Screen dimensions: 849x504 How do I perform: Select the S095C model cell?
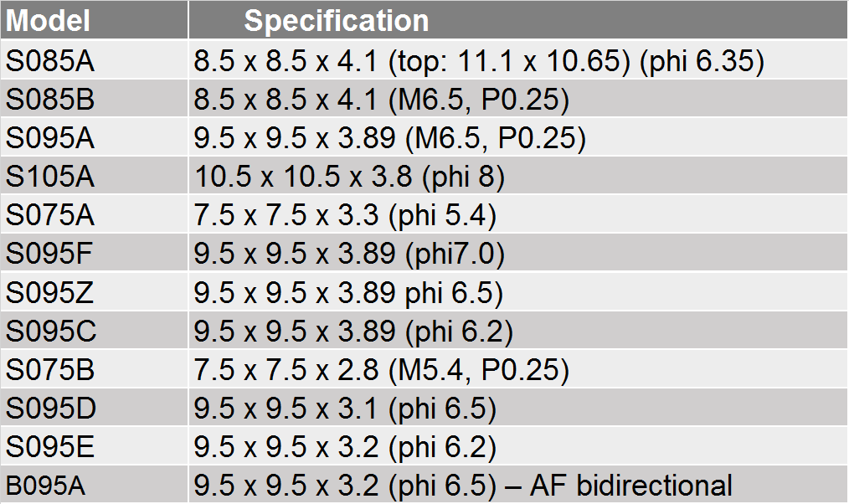click(95, 330)
